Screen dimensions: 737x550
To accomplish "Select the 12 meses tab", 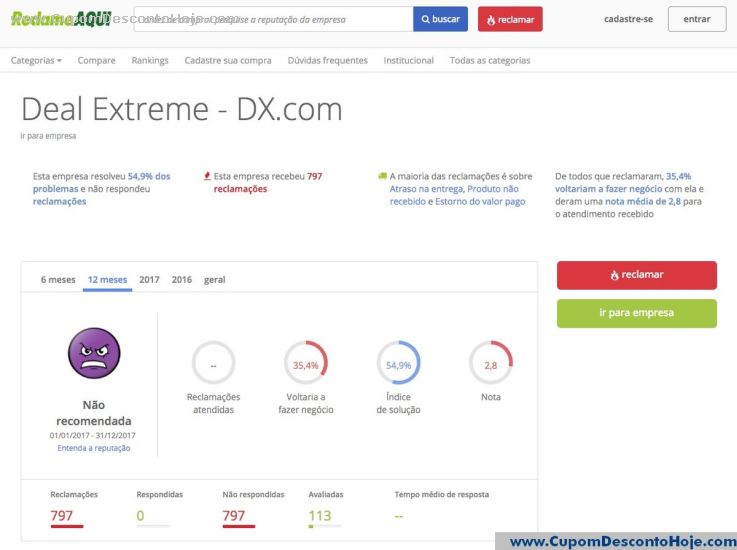I will click(108, 280).
